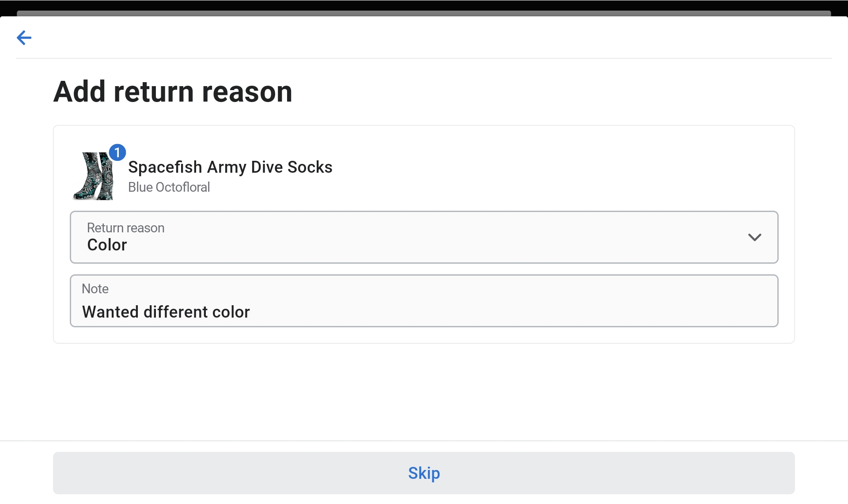848x504 pixels.
Task: Click empty space right of Note text
Action: point(530,312)
